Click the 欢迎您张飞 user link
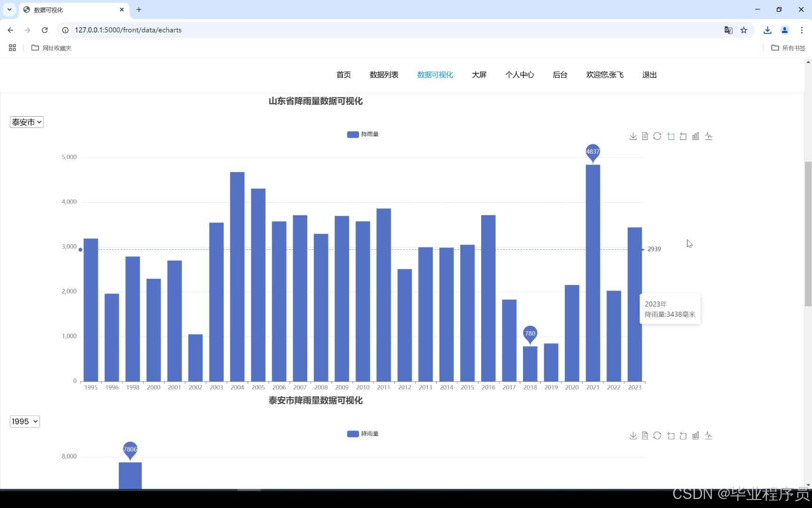 [x=605, y=75]
